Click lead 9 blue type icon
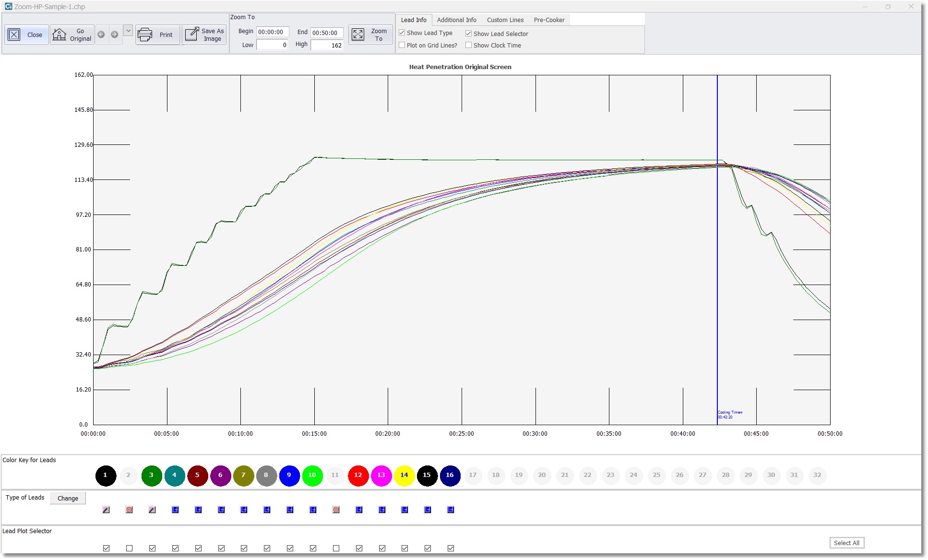The image size is (928, 560). tap(290, 510)
